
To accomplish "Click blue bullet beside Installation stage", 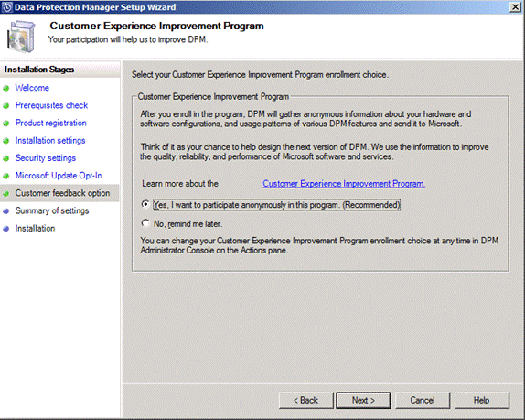I will pyautogui.click(x=6, y=229).
